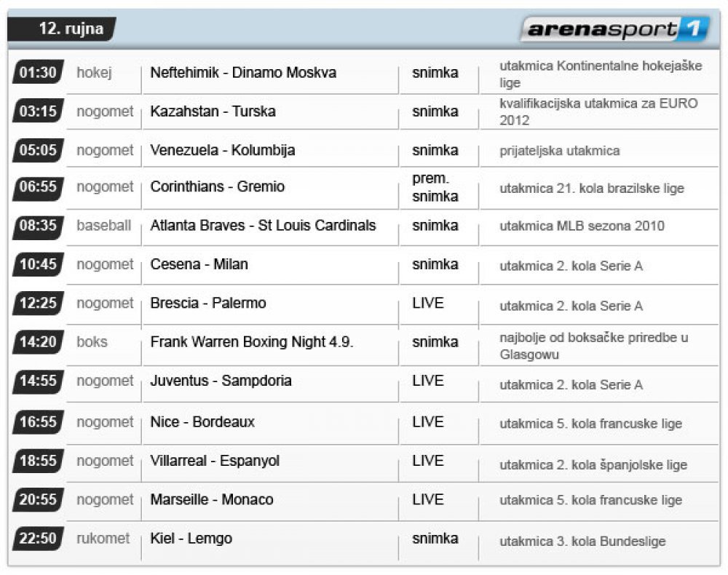
Task: Click the hokej sport label
Action: (x=94, y=73)
